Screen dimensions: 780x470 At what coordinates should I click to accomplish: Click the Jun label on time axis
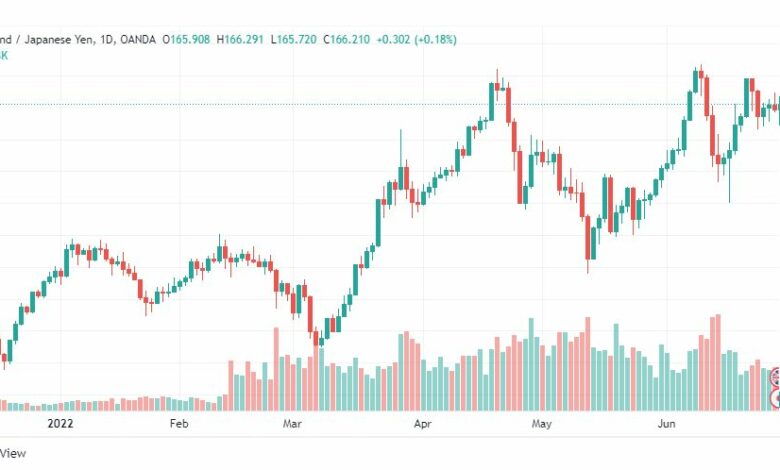click(667, 424)
